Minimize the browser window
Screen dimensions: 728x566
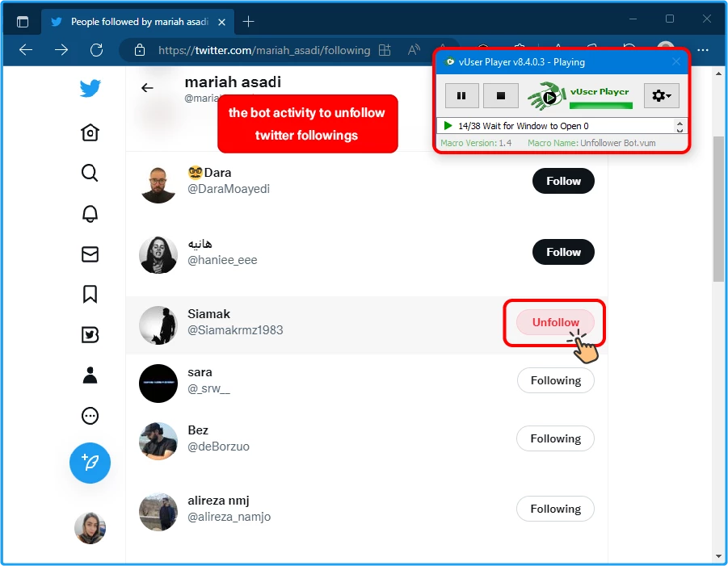coord(633,19)
